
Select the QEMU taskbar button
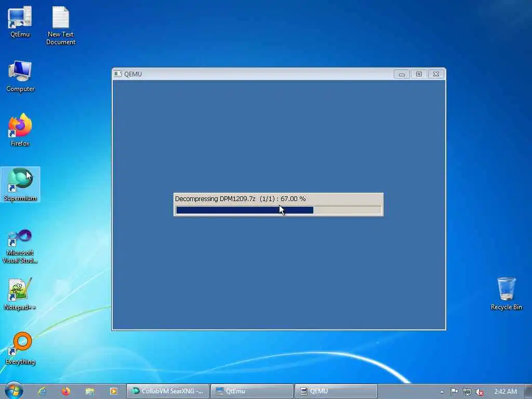pyautogui.click(x=336, y=391)
